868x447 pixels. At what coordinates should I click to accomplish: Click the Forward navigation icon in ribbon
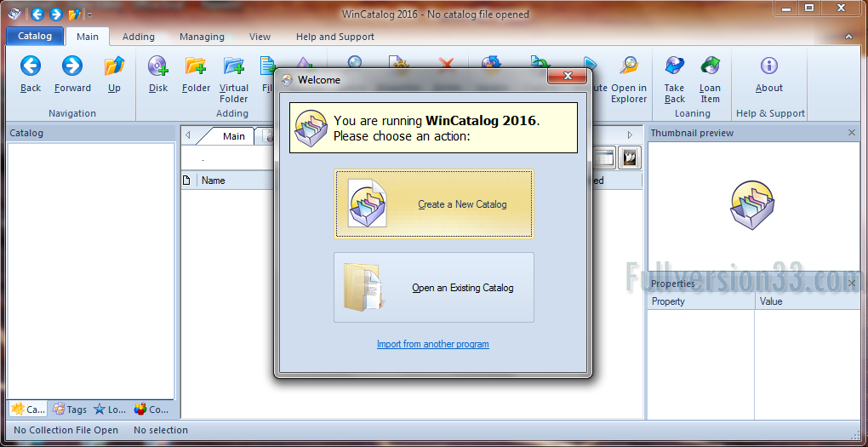(x=72, y=66)
